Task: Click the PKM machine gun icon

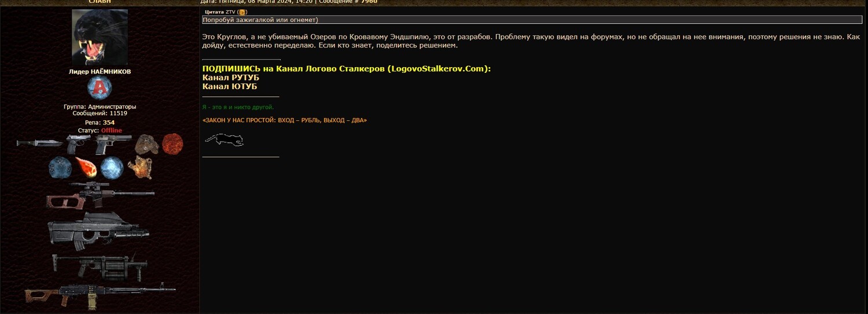Action: click(x=100, y=295)
